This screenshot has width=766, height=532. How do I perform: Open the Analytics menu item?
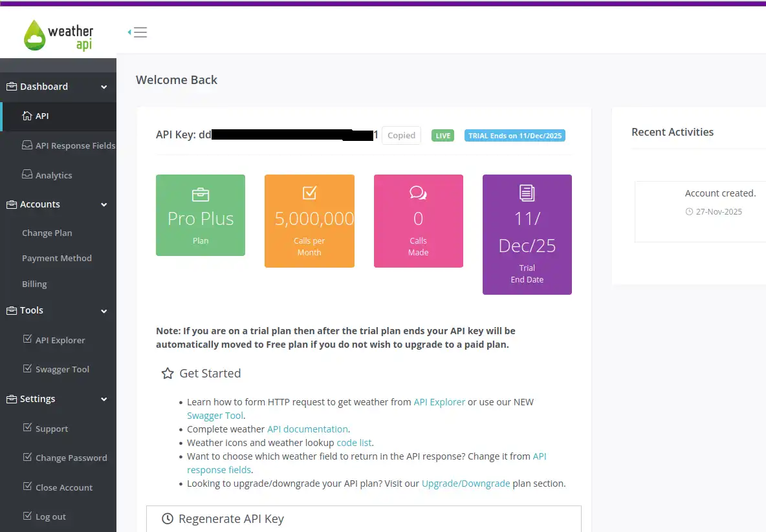tap(53, 175)
